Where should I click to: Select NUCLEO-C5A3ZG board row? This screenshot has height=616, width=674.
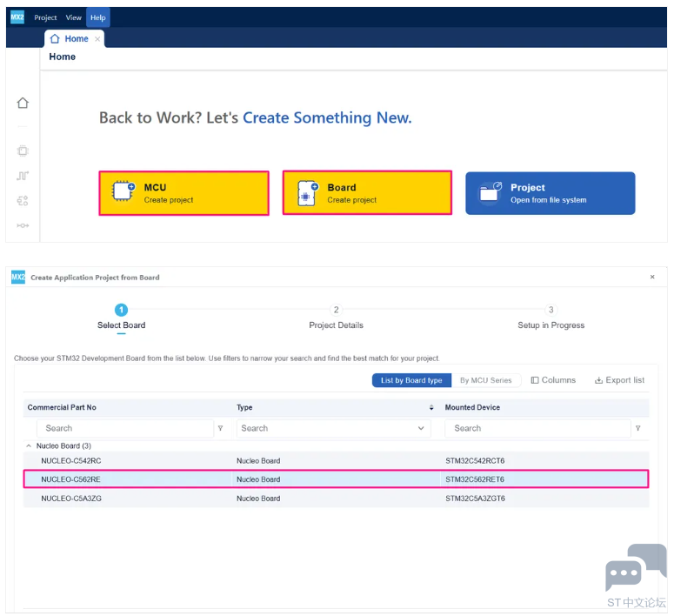point(336,499)
